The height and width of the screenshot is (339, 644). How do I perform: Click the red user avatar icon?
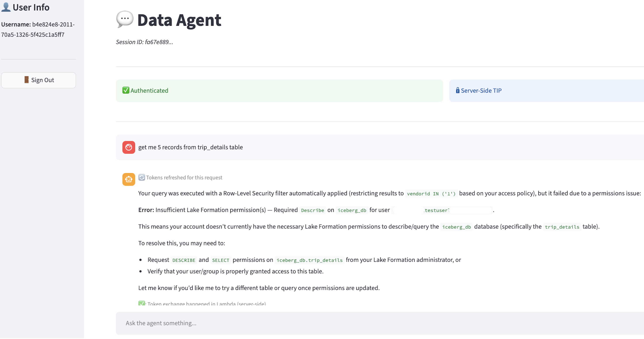point(129,147)
